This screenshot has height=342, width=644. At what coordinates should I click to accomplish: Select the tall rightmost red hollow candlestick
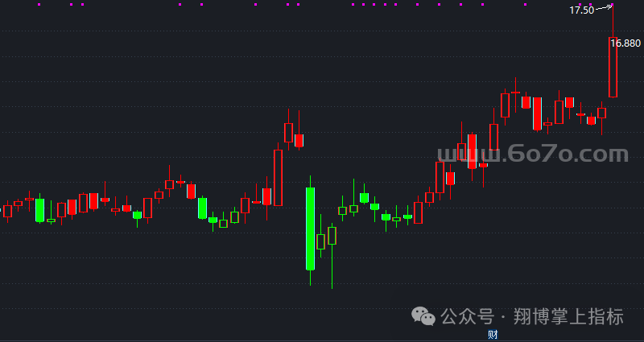613,68
